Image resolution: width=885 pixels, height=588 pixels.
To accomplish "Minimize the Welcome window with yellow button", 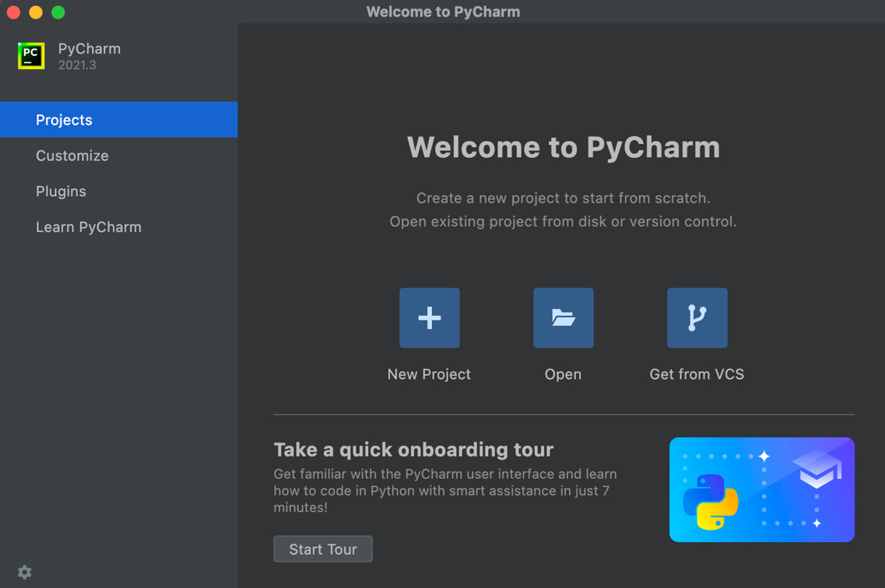I will 36,12.
